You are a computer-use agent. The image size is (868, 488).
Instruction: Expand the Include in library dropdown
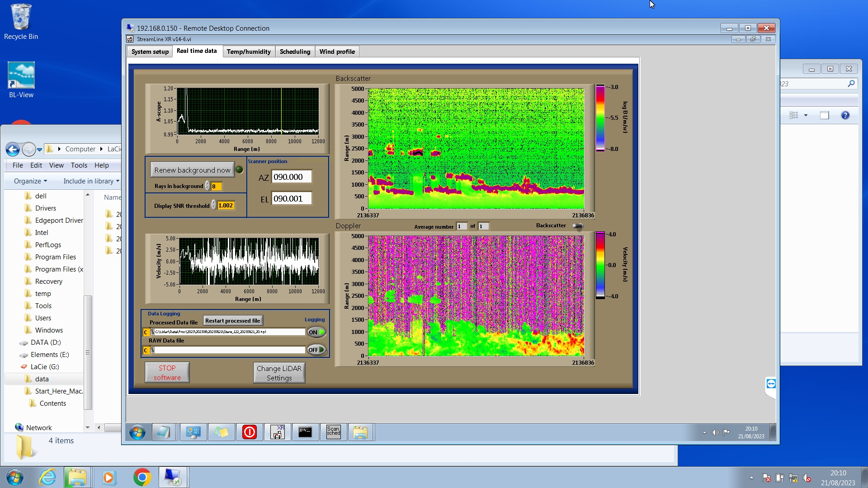91,181
